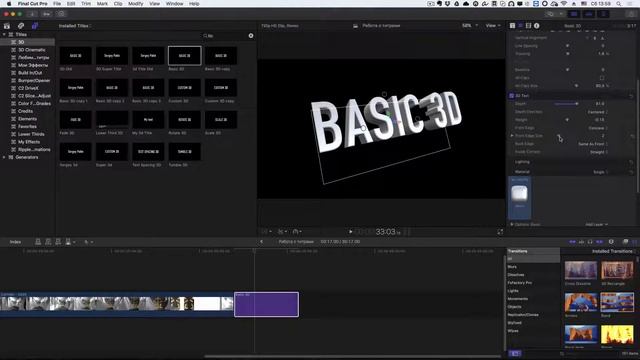The height and width of the screenshot is (360, 640).
Task: Click the Overwrite clip icon
Action: coord(69,242)
